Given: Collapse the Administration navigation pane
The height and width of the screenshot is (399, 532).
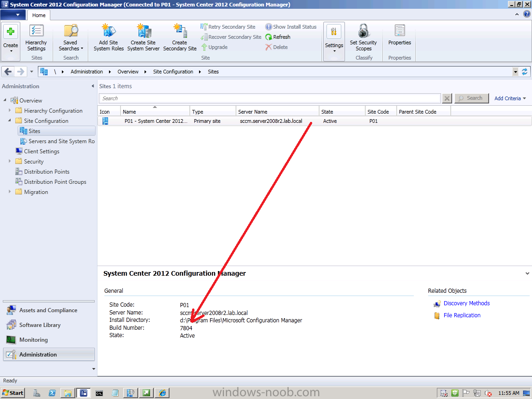Looking at the screenshot, I should click(93, 86).
